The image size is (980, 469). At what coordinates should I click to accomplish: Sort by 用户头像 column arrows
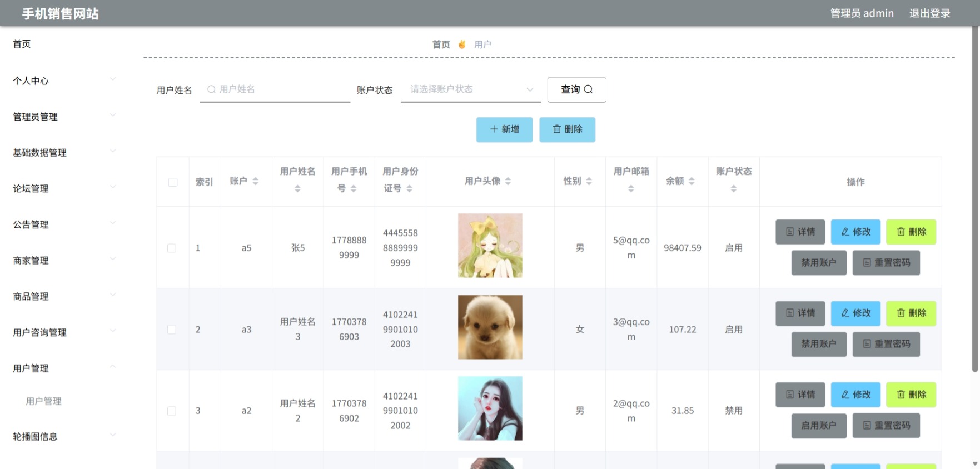click(508, 181)
